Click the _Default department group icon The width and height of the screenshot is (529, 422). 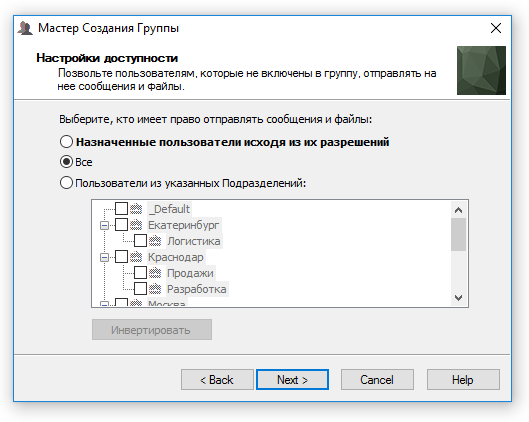(x=136, y=209)
